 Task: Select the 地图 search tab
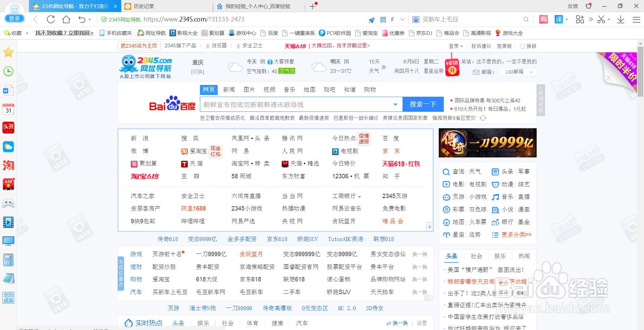309,90
